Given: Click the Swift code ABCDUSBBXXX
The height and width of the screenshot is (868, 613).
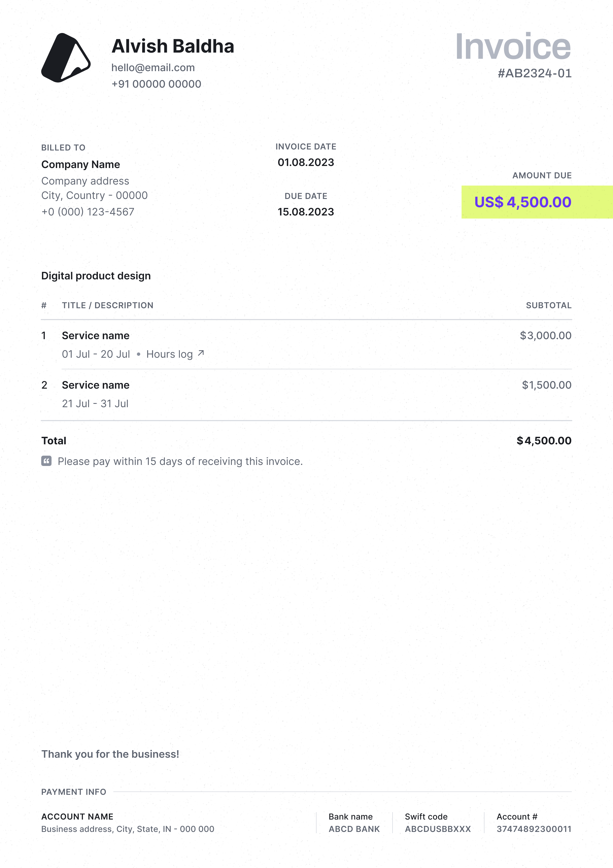Looking at the screenshot, I should pyautogui.click(x=438, y=829).
